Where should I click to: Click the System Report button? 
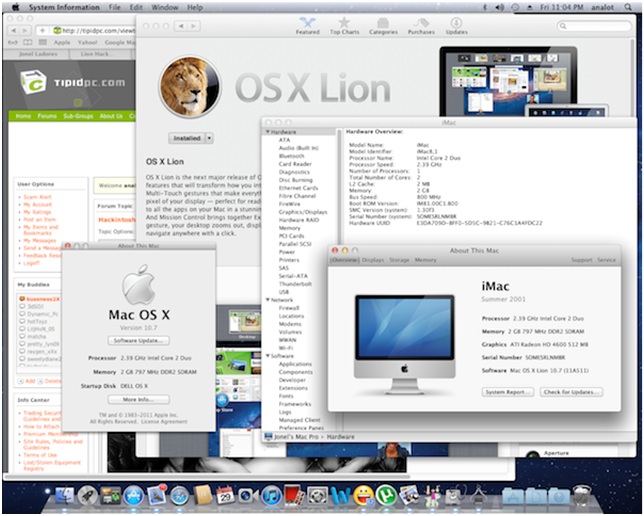click(x=508, y=392)
